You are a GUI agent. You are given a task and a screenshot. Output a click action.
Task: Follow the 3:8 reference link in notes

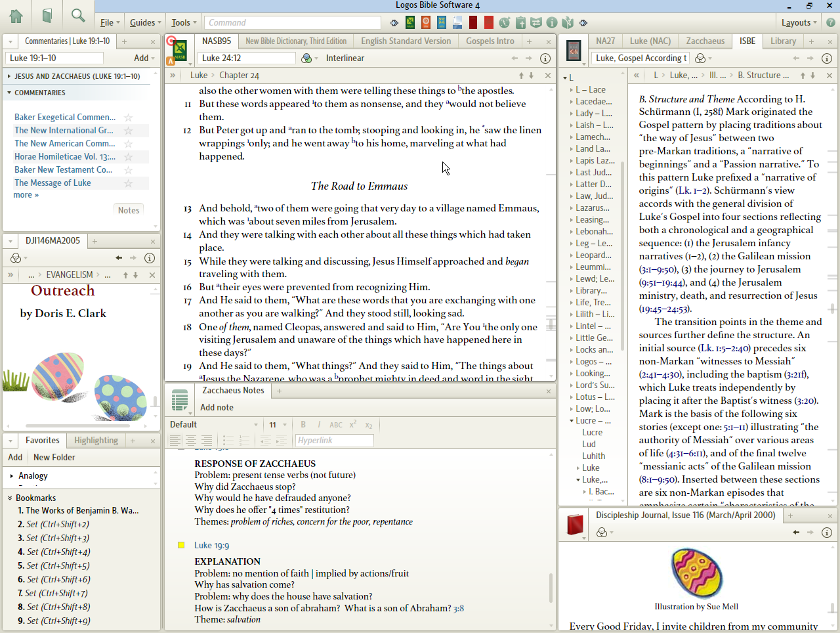pos(459,609)
